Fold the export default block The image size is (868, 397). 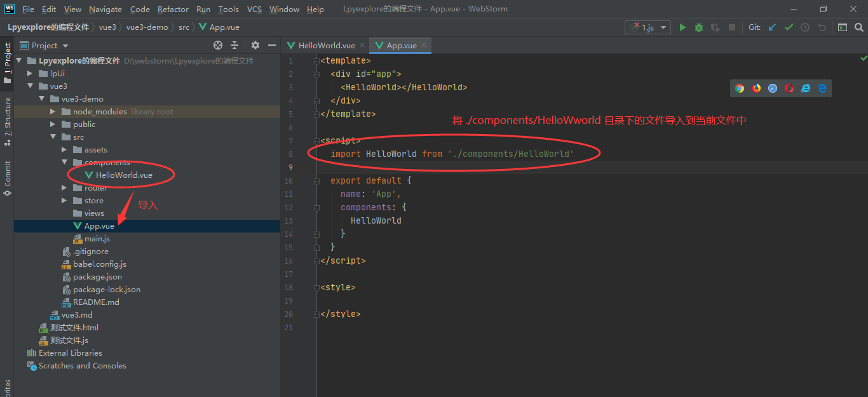pos(316,180)
